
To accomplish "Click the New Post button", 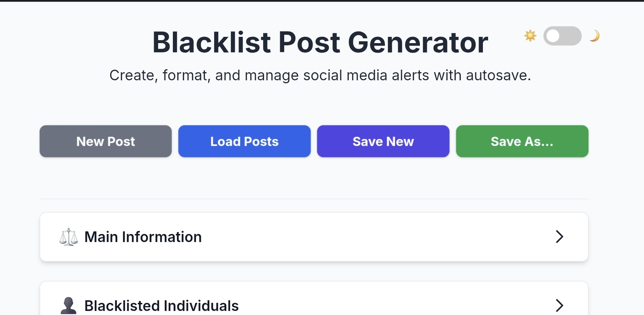I will tap(106, 141).
